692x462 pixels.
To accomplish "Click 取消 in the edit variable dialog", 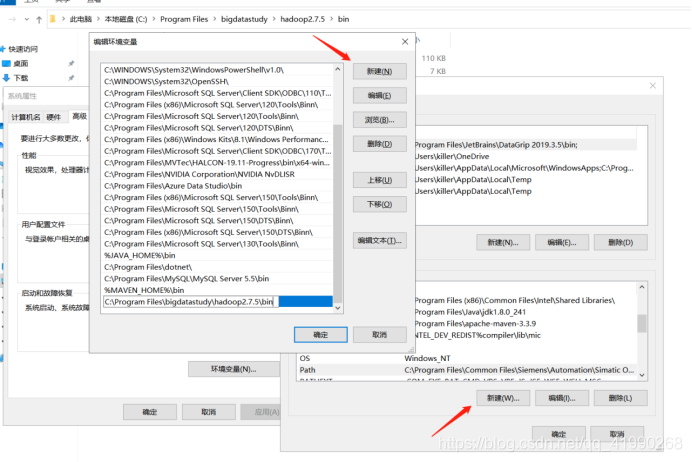I will [x=380, y=334].
